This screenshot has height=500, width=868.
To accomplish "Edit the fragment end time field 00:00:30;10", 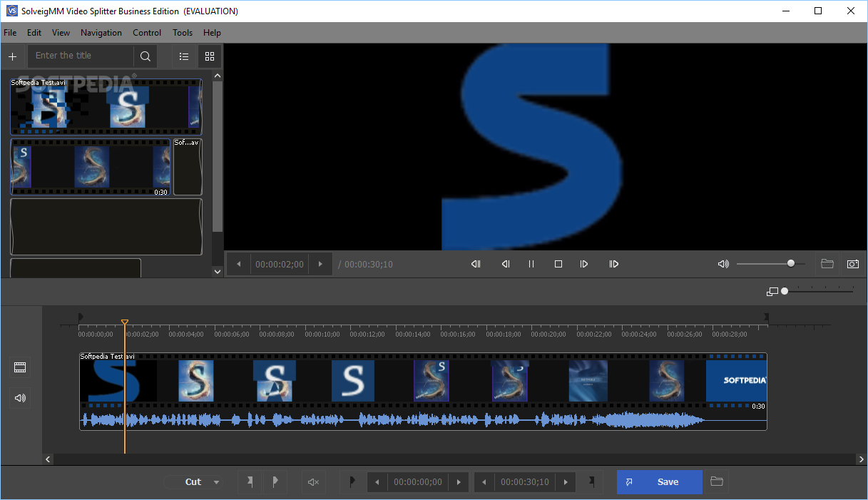I will pos(525,482).
